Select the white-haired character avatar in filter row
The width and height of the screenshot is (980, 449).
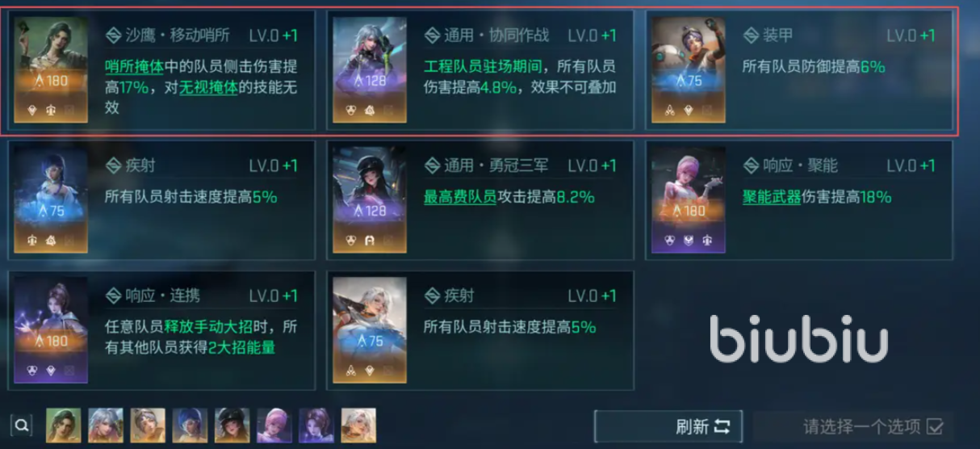tap(358, 425)
